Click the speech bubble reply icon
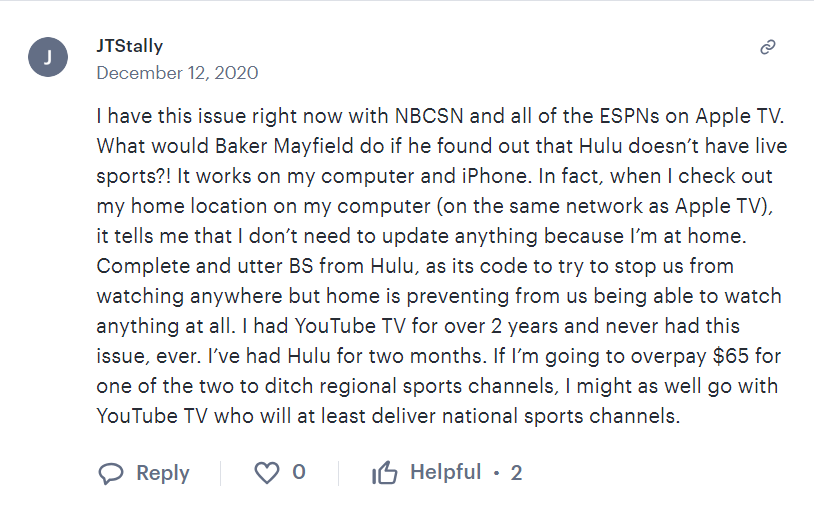The height and width of the screenshot is (519, 814). [111, 473]
